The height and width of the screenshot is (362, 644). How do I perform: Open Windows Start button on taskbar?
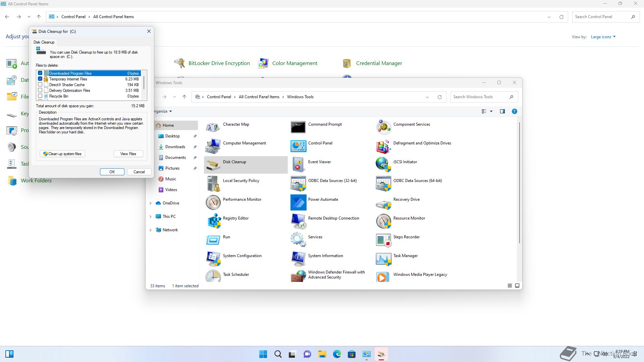click(x=263, y=354)
